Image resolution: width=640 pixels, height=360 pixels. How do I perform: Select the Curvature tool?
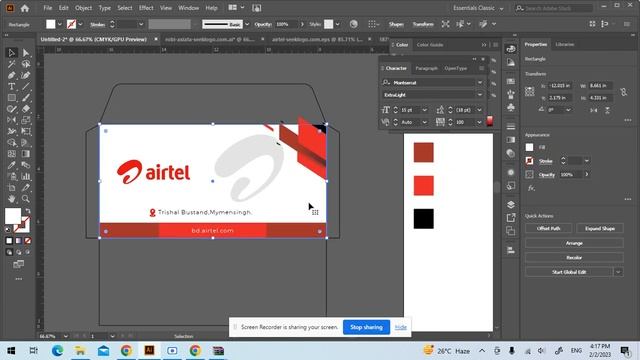tap(26, 76)
